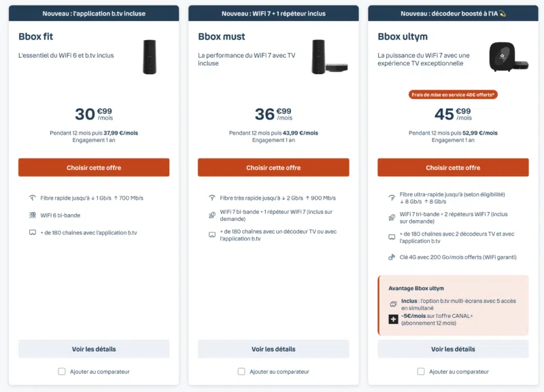Viewport: 544px width, 392px height.
Task: Click the 4G key icon in Bbox ultym
Action: pos(392,257)
